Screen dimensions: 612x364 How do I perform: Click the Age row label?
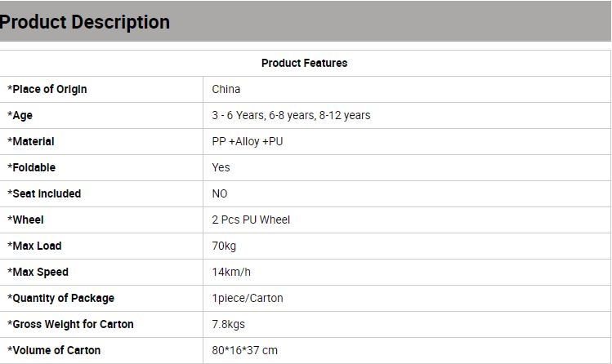[x=20, y=115]
